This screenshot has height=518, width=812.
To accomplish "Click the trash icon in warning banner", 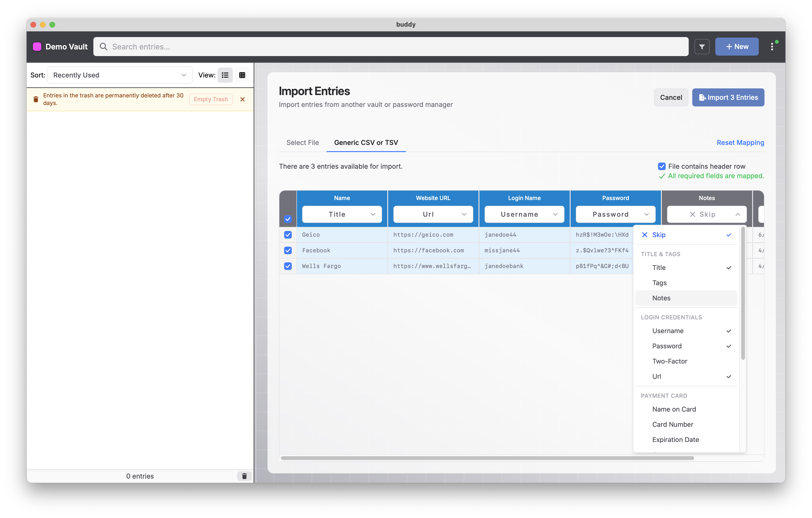I will coord(36,99).
